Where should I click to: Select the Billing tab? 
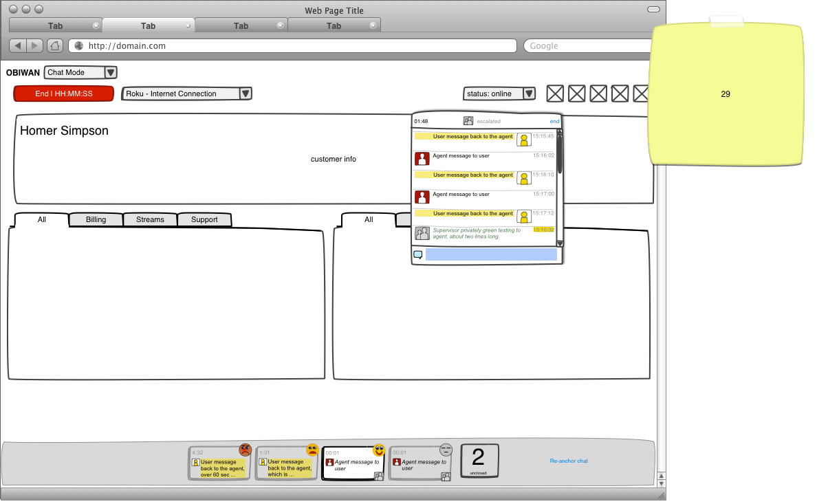pyautogui.click(x=96, y=219)
